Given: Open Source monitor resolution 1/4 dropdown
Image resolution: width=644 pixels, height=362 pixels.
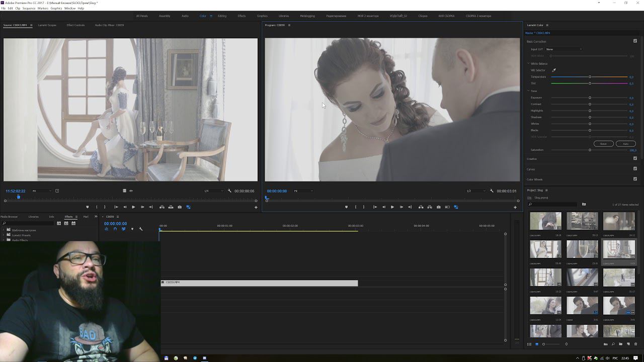Looking at the screenshot, I should 213,191.
